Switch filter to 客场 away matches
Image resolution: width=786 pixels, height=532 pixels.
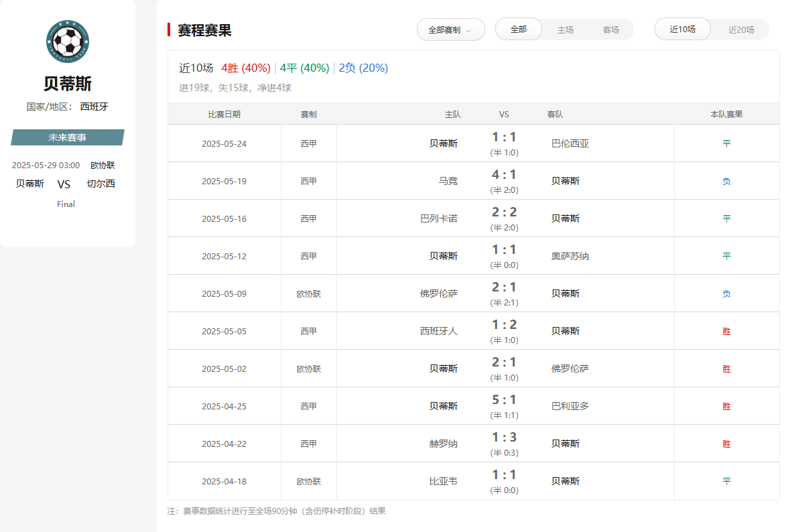click(610, 29)
